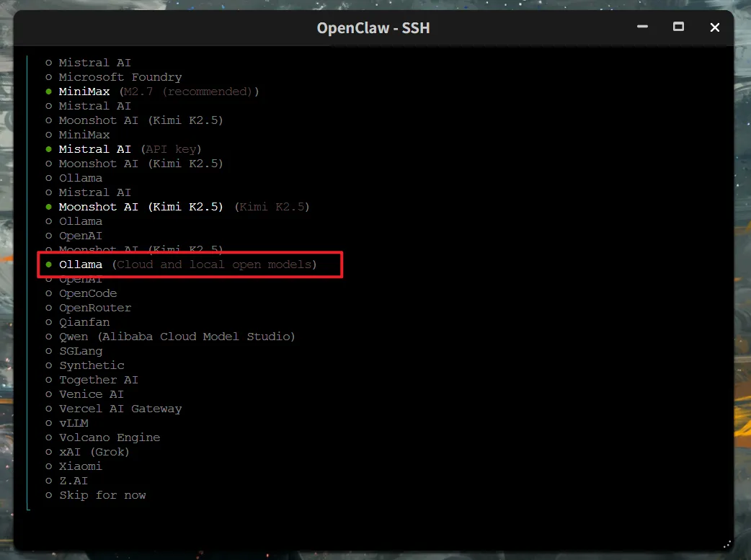
Task: Minimize the OpenClaw - SSH window
Action: point(642,27)
